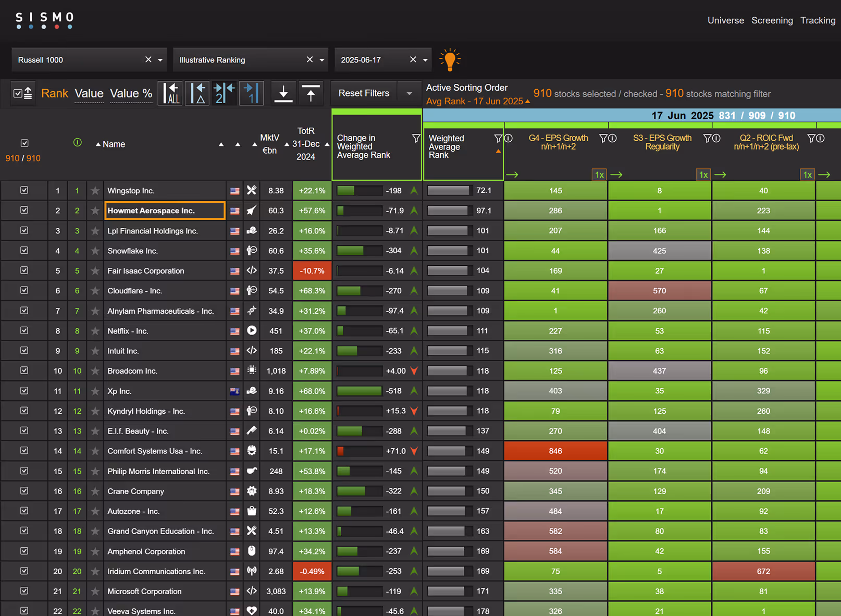Viewport: 841px width, 616px height.
Task: Expand the Reset Filters dropdown arrow
Action: [x=410, y=93]
